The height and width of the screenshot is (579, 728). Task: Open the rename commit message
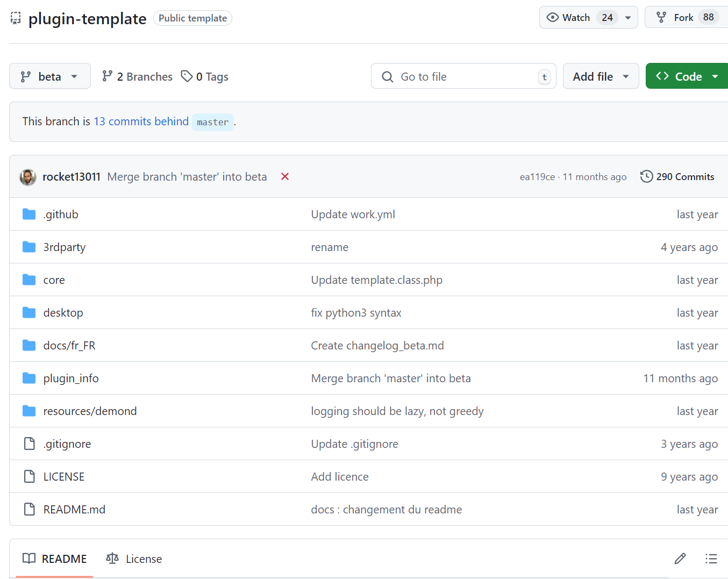330,247
